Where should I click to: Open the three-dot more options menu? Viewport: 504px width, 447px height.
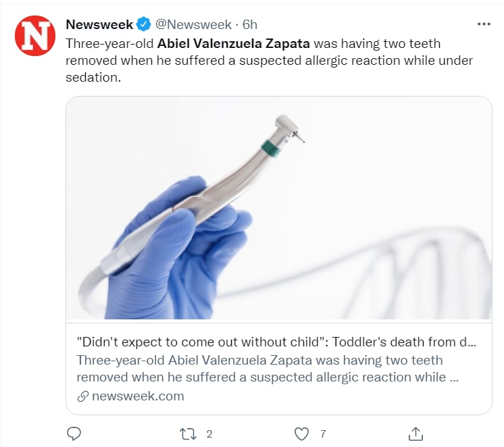(x=484, y=24)
